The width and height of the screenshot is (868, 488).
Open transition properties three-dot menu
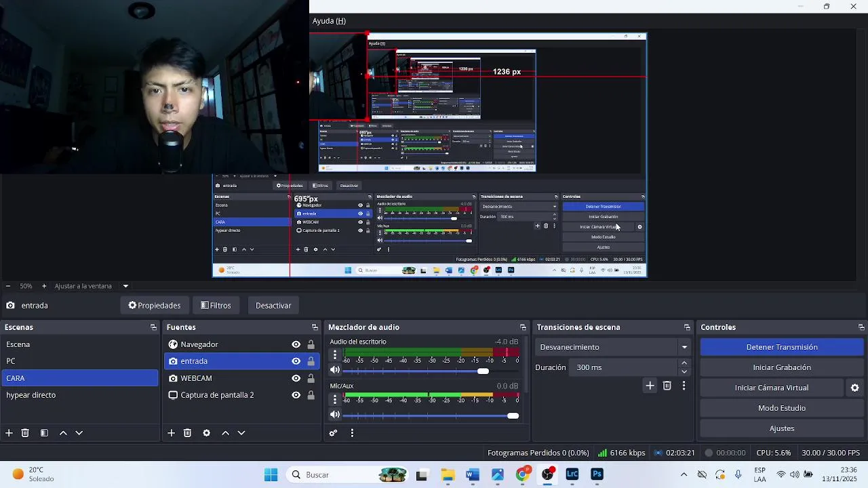[684, 386]
